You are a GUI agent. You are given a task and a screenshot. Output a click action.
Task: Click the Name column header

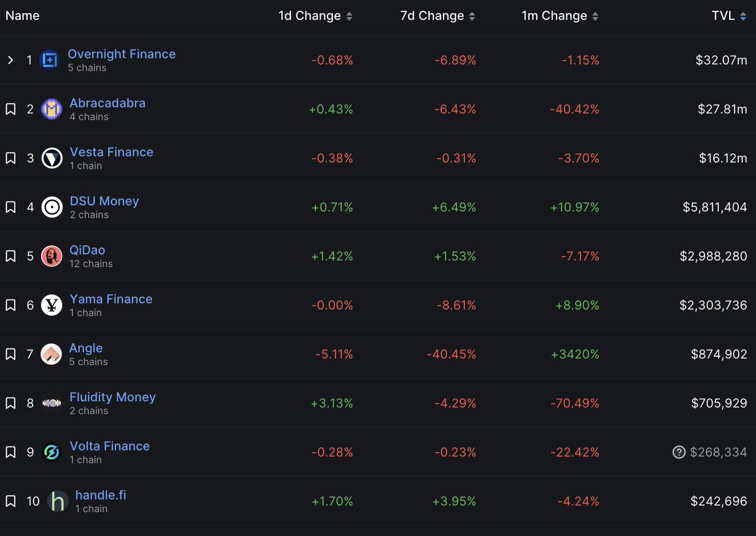pyautogui.click(x=23, y=16)
